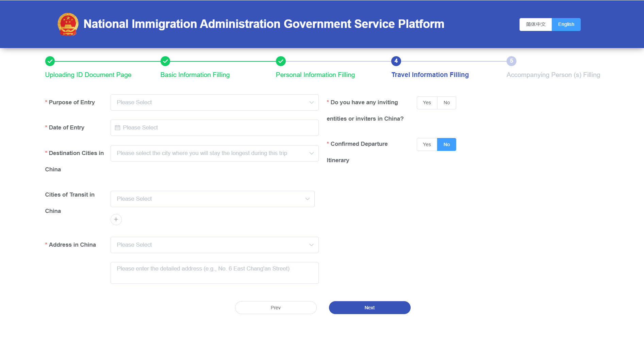Screen dimensions: 644x340
Task: Choose No for Confirmed Departure Itinerary
Action: 446,144
